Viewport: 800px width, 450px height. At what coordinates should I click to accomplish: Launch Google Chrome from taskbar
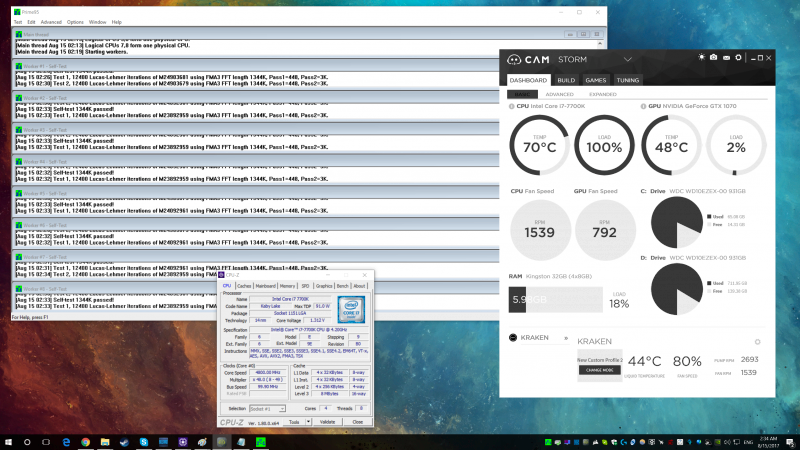pos(85,442)
